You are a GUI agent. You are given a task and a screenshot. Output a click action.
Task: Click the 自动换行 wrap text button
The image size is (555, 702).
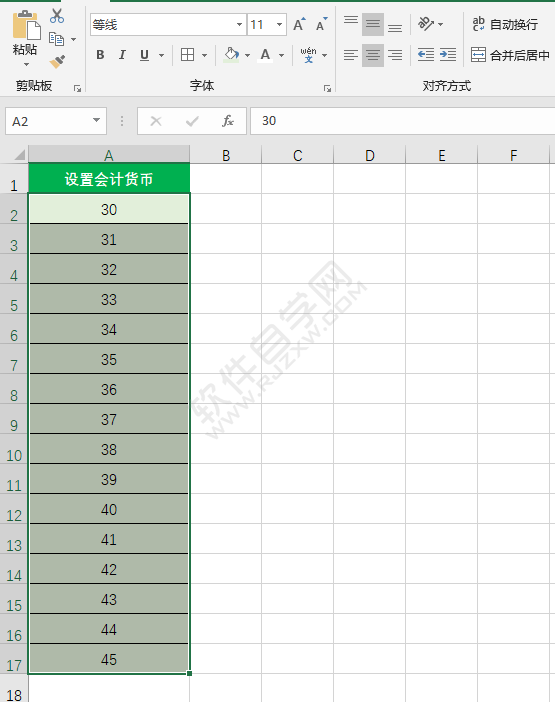point(505,24)
